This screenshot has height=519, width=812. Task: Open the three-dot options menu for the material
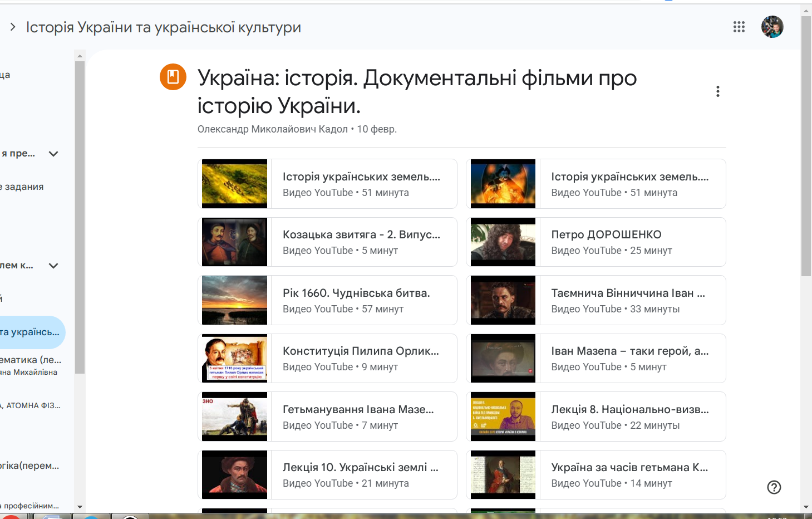tap(717, 91)
